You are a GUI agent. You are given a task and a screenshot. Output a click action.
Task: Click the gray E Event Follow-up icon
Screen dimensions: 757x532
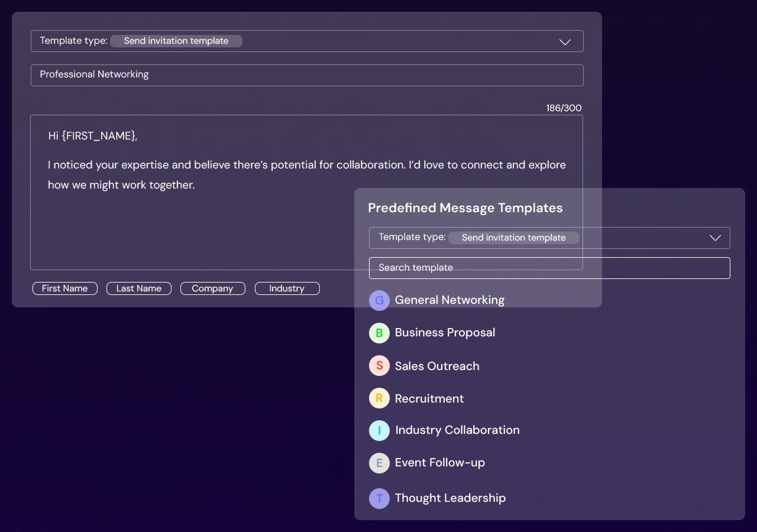(x=379, y=463)
